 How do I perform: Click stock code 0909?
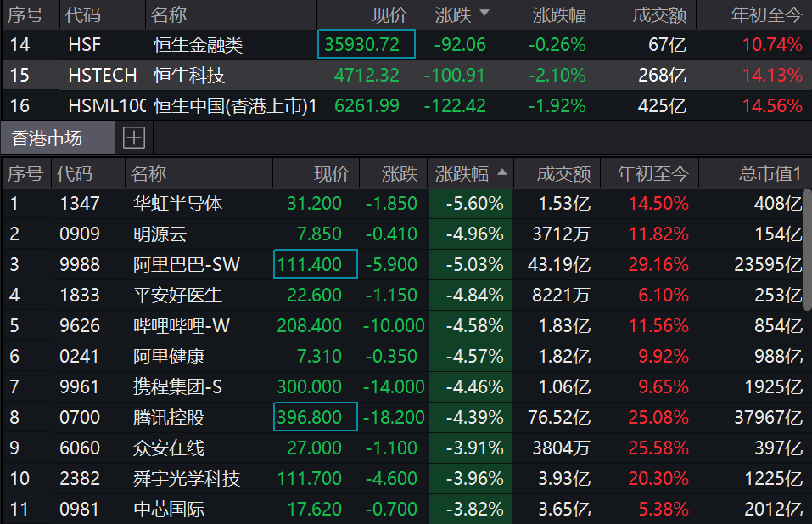[x=79, y=234]
